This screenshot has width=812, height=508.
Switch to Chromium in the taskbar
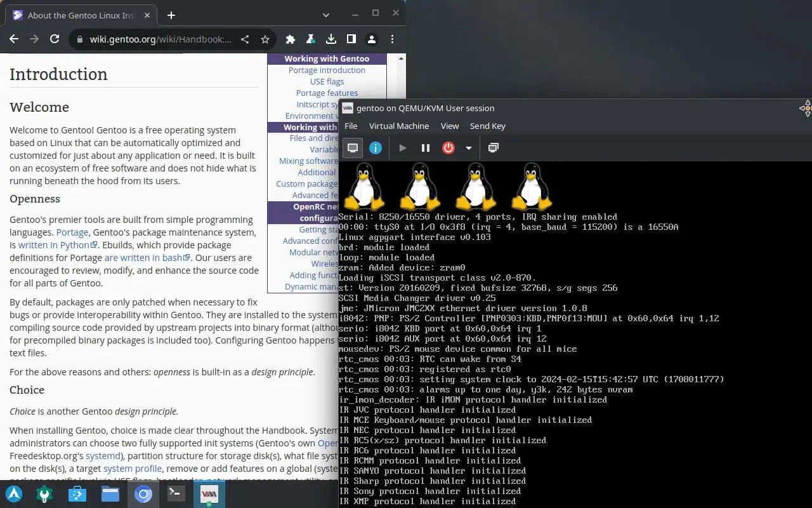(x=143, y=493)
